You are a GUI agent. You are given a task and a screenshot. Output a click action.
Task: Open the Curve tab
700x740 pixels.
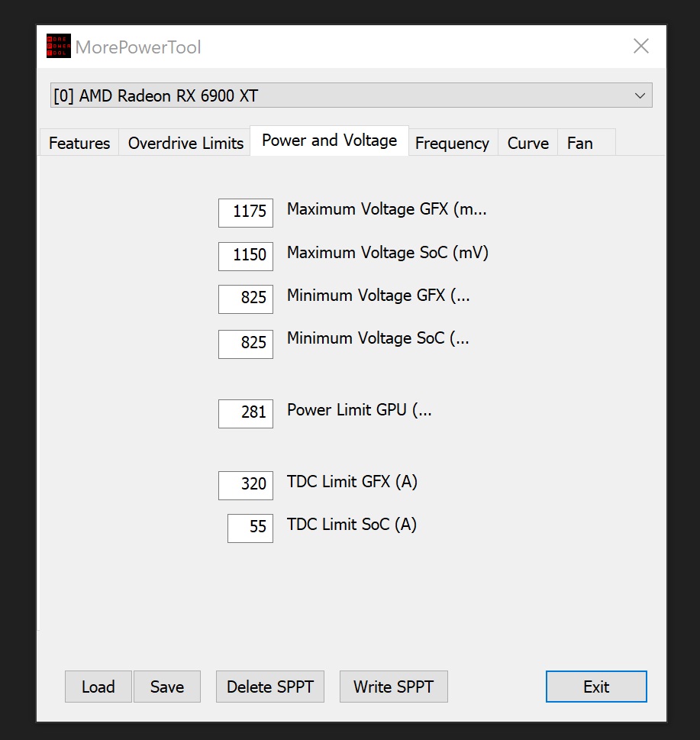tap(527, 143)
